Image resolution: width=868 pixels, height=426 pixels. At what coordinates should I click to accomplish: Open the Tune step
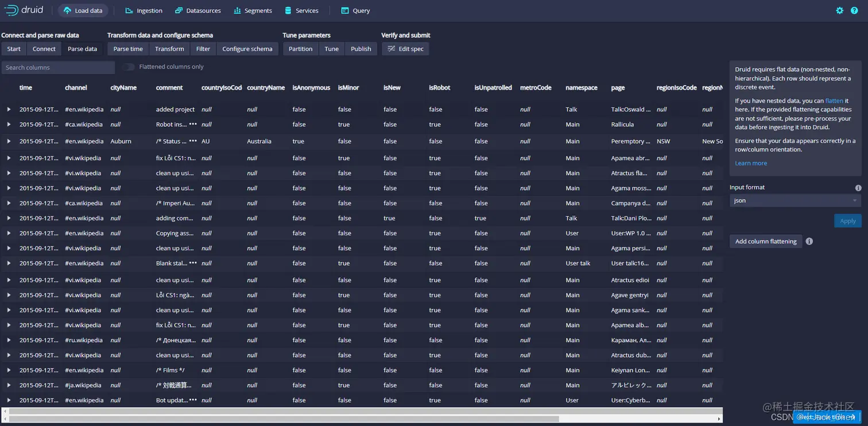point(332,49)
